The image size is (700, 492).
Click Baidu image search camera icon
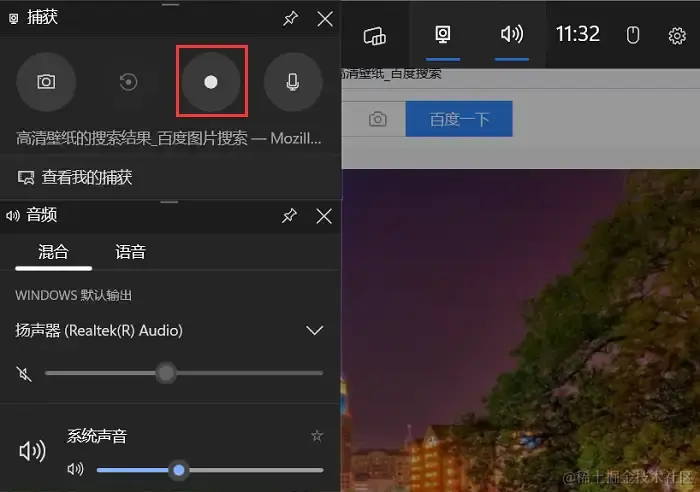(378, 119)
